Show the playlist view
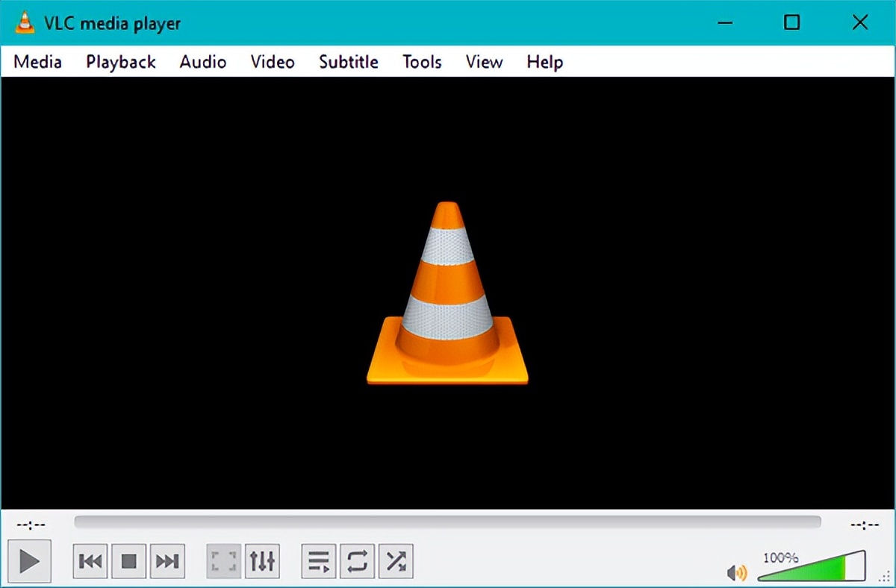The height and width of the screenshot is (588, 896). pyautogui.click(x=318, y=560)
